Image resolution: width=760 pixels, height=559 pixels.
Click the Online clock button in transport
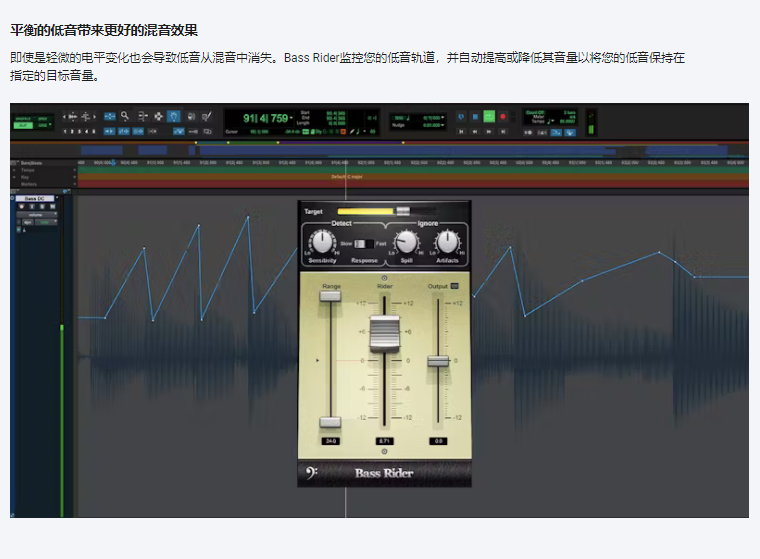(461, 117)
